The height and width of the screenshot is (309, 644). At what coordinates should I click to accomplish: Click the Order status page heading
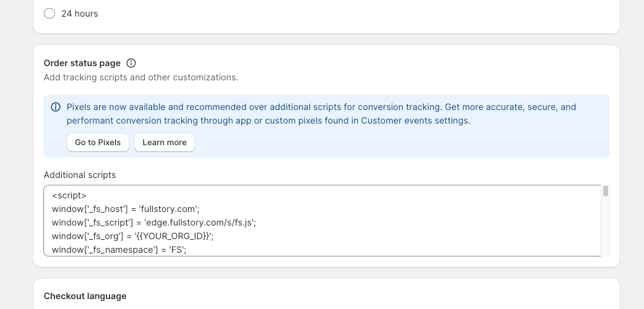[82, 63]
